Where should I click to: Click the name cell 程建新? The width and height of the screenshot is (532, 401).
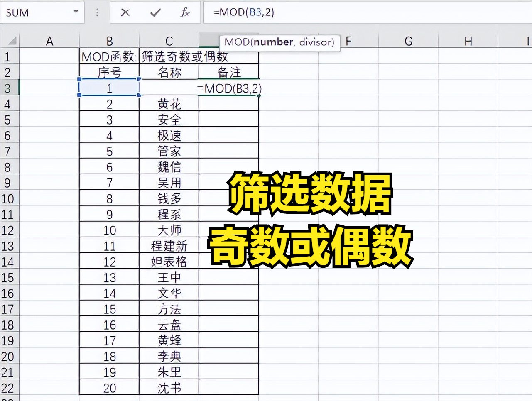point(169,246)
